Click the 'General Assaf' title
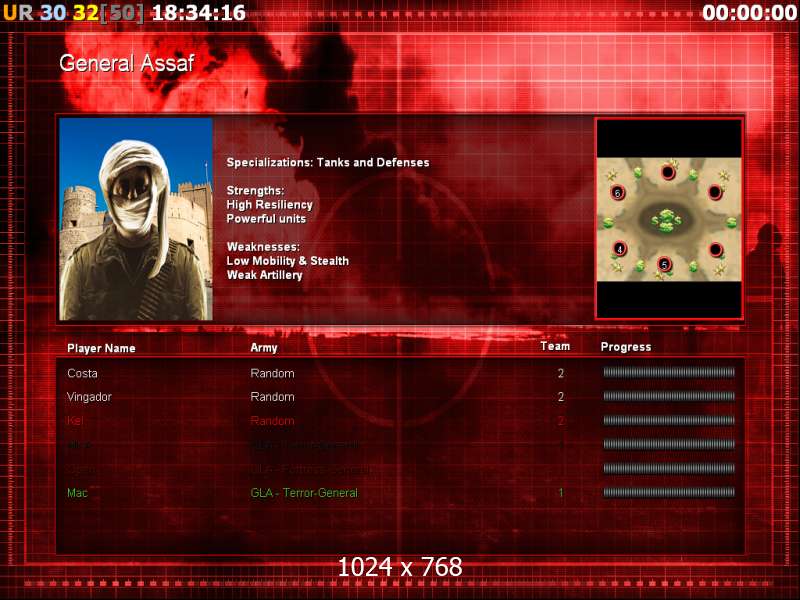Screen dimensions: 800x600 click(x=127, y=63)
